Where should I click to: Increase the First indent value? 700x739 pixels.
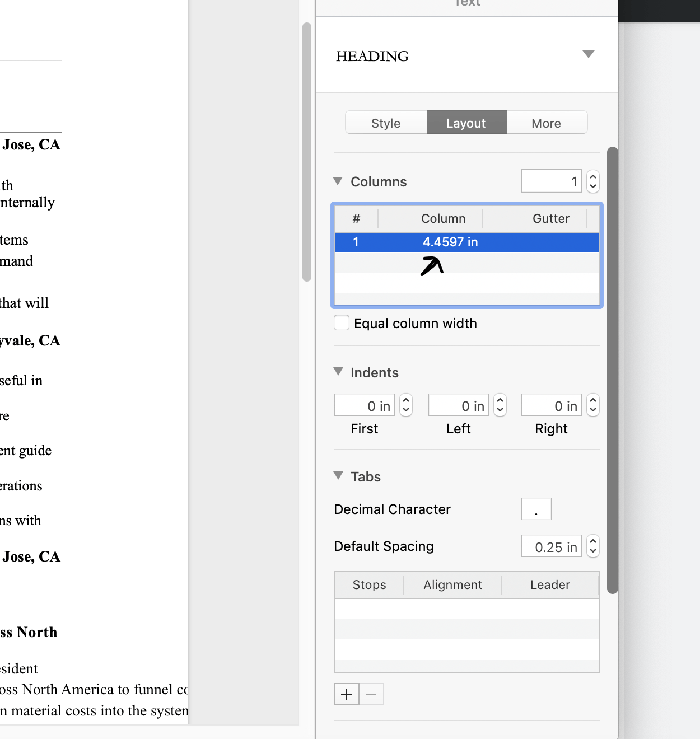point(405,401)
